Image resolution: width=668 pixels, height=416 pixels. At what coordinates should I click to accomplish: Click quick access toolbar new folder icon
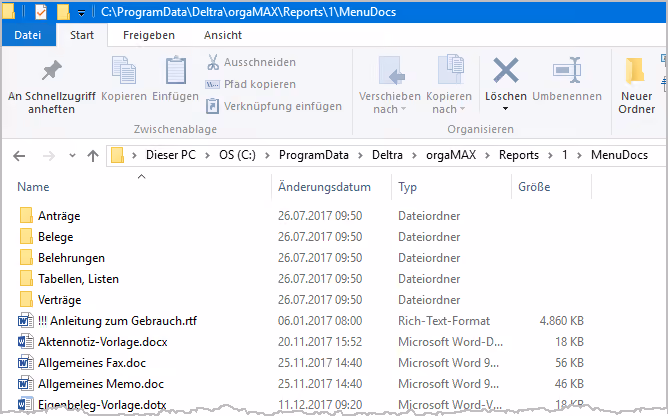[x=63, y=12]
